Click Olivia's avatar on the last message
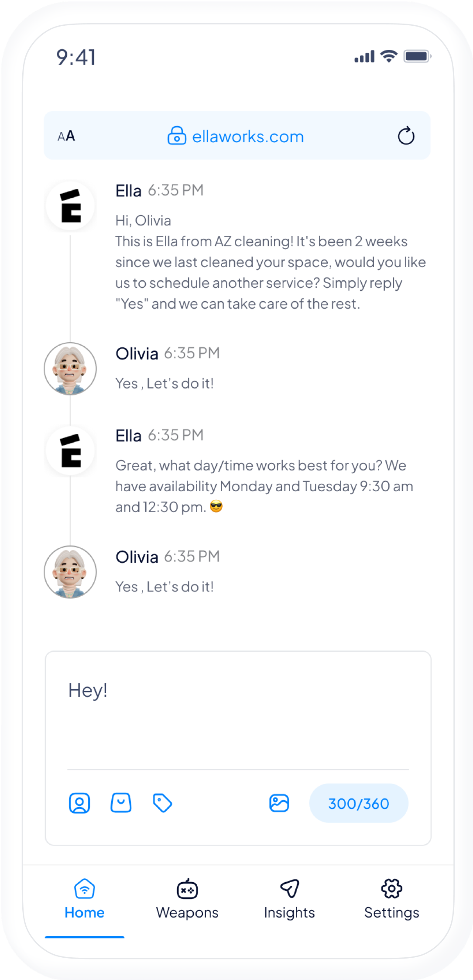This screenshot has height=980, width=473. pos(70,572)
